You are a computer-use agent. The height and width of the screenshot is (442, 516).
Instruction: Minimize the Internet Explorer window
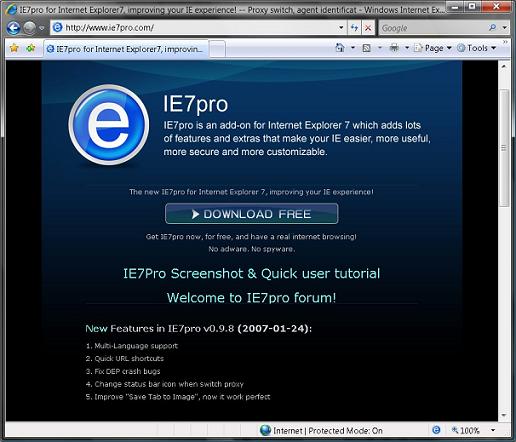[x=456, y=6]
